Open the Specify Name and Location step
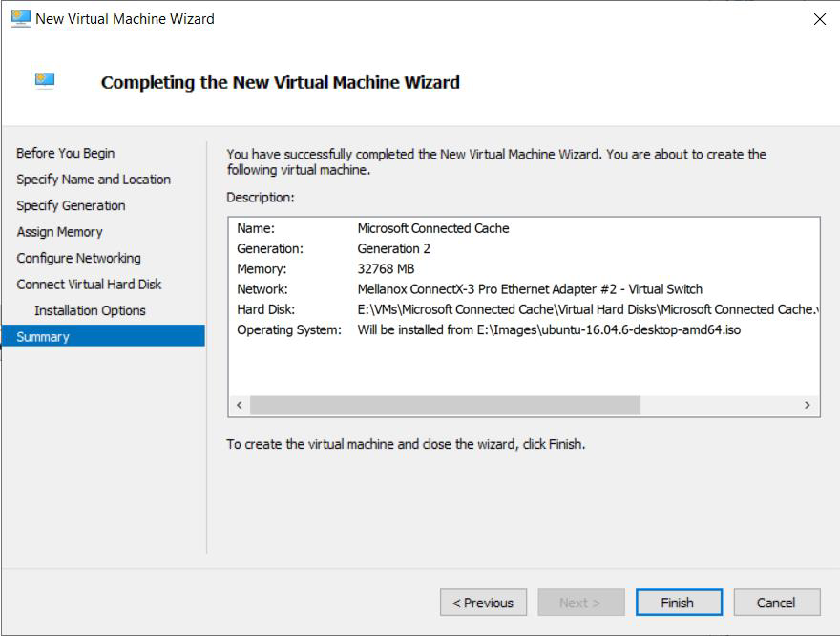The height and width of the screenshot is (636, 840). click(x=94, y=180)
